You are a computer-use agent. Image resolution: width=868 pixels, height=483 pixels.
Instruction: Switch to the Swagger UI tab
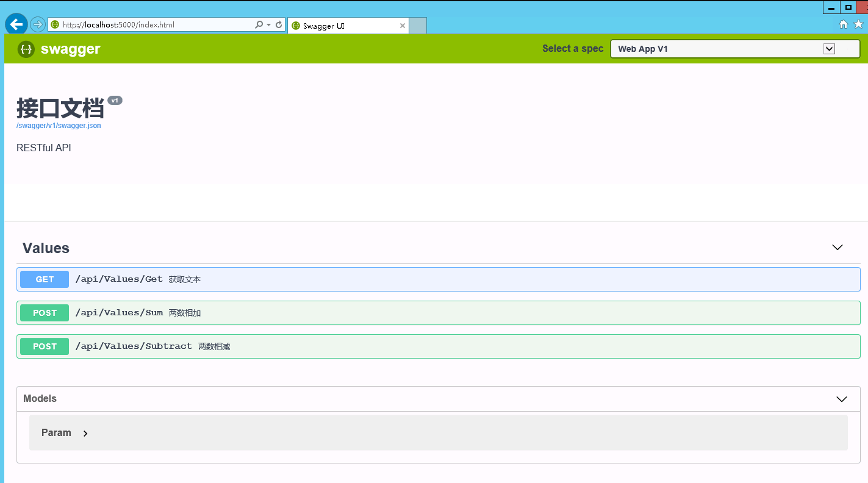[x=348, y=26]
